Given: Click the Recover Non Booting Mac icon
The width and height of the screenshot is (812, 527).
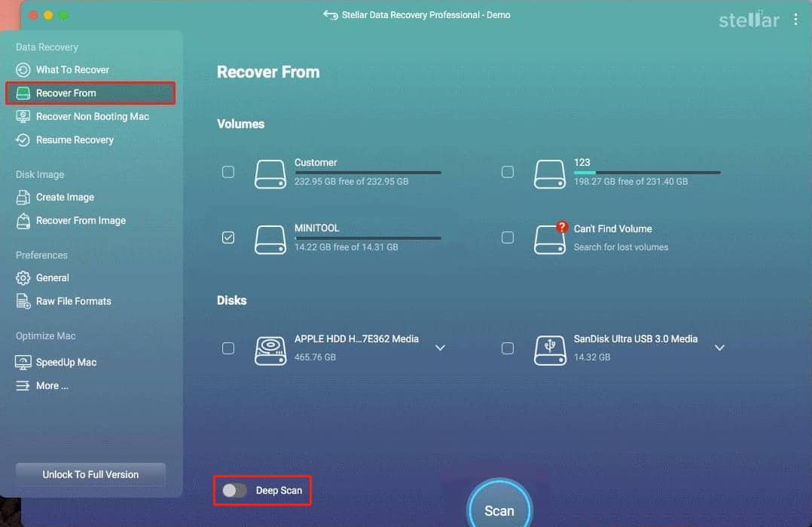Looking at the screenshot, I should click(23, 117).
